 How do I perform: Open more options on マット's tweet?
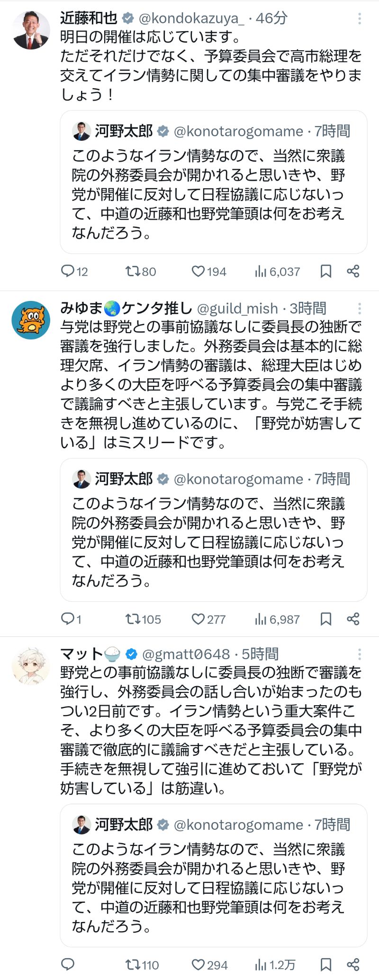tap(360, 654)
